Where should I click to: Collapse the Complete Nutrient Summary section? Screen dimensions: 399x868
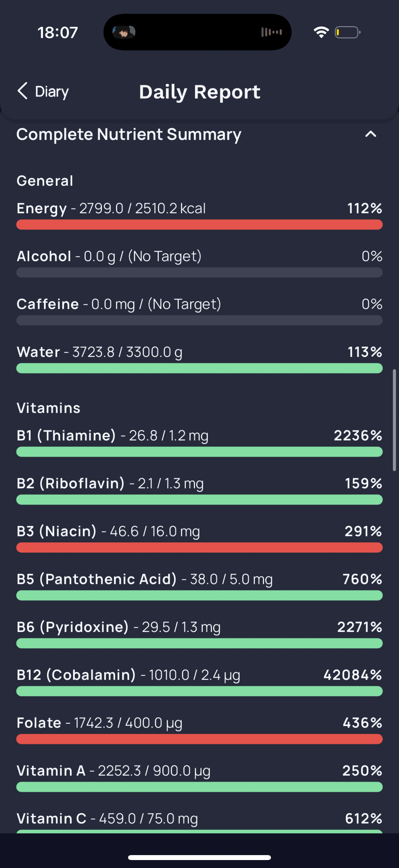click(370, 134)
